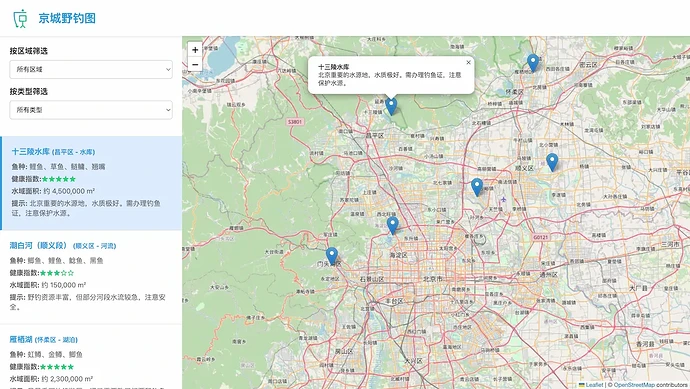Open the 十三陵水库 list entry title
690x389 pixels.
click(x=53, y=152)
